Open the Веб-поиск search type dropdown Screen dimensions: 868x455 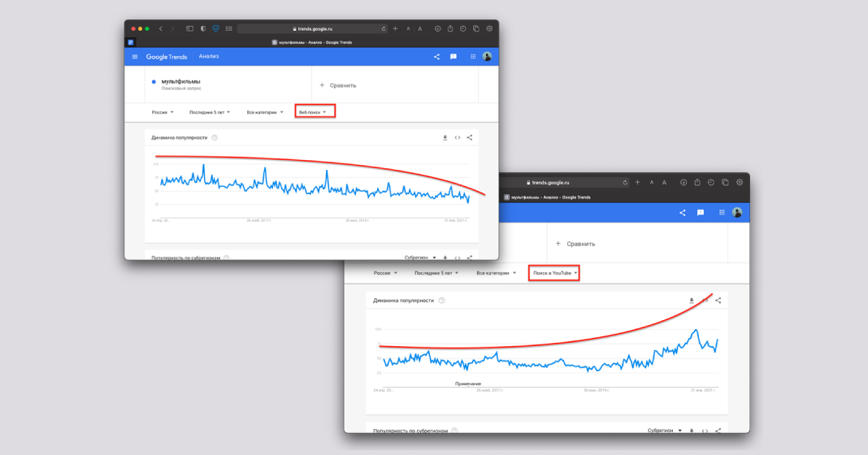pyautogui.click(x=313, y=112)
